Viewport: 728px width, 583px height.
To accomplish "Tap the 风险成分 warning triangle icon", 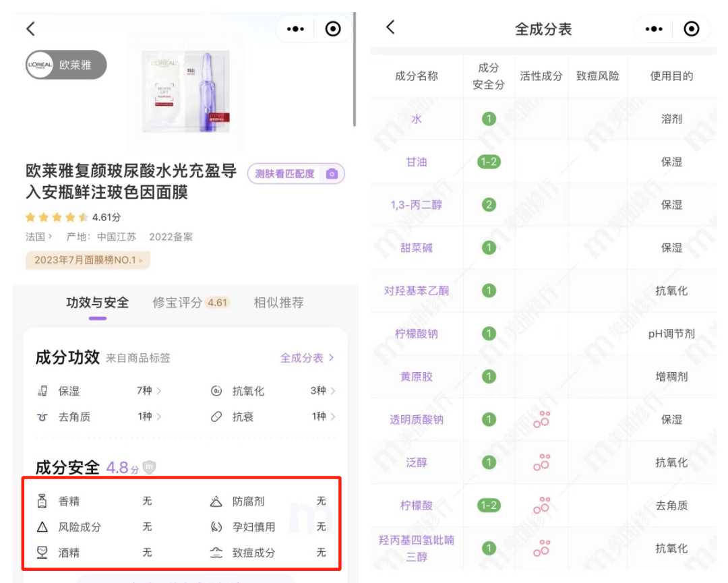I will pyautogui.click(x=42, y=527).
